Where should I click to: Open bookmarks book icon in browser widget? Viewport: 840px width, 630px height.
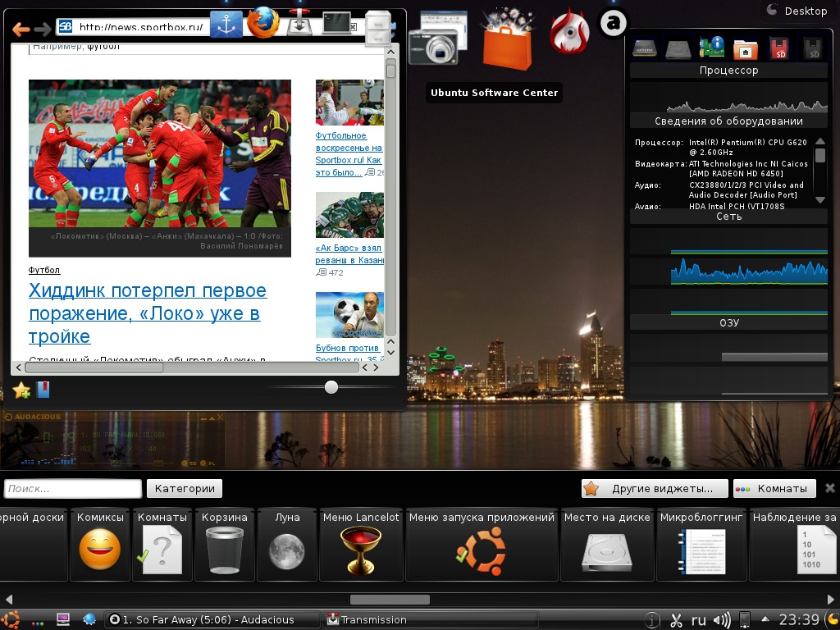pos(43,390)
